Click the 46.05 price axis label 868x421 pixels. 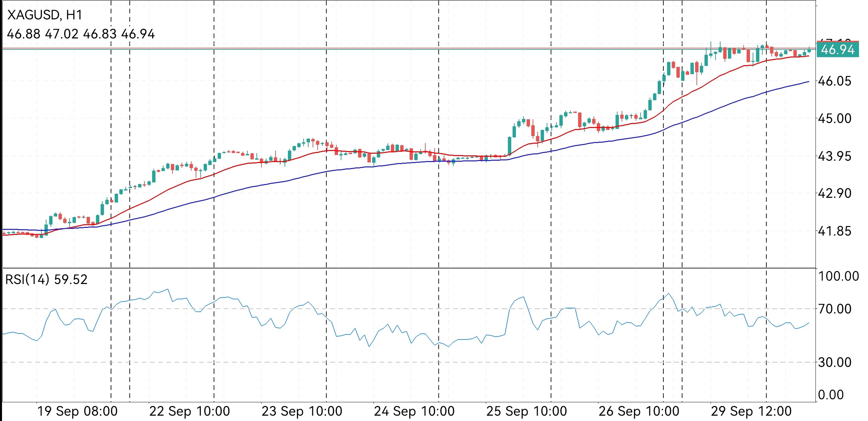834,81
